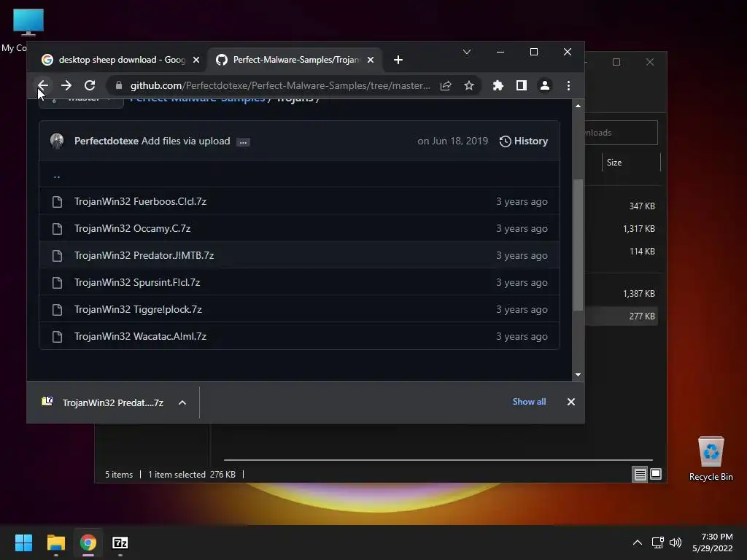Click Explorer search box
This screenshot has height=560, width=747.
(622, 133)
